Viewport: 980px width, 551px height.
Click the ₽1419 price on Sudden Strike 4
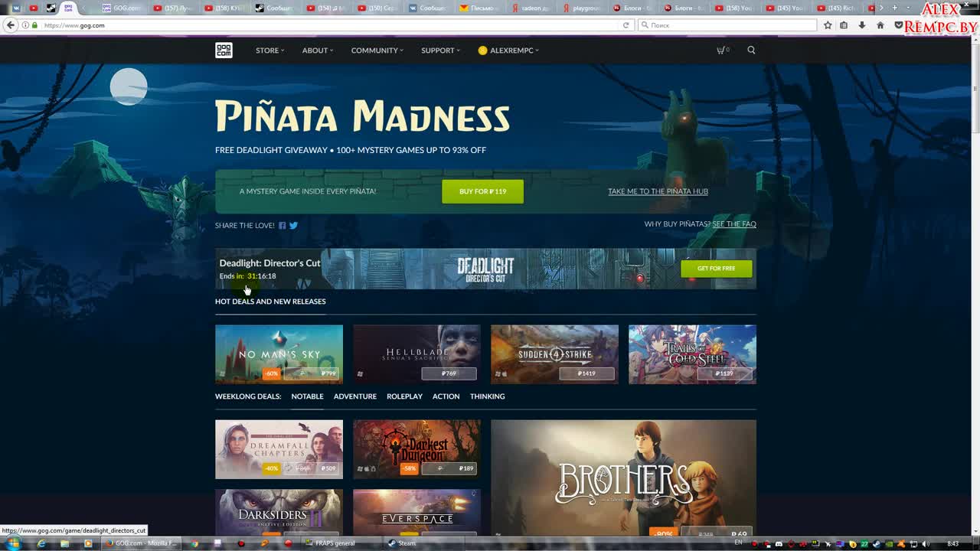click(x=586, y=373)
